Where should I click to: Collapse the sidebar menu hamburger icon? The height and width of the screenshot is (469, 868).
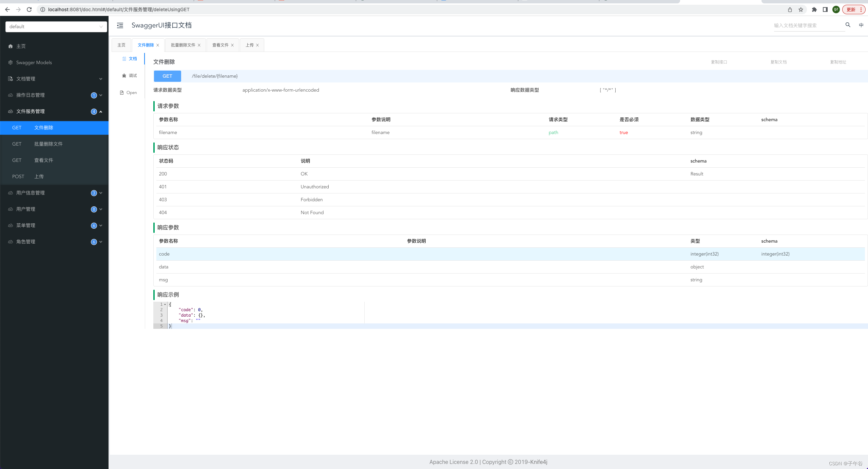120,25
